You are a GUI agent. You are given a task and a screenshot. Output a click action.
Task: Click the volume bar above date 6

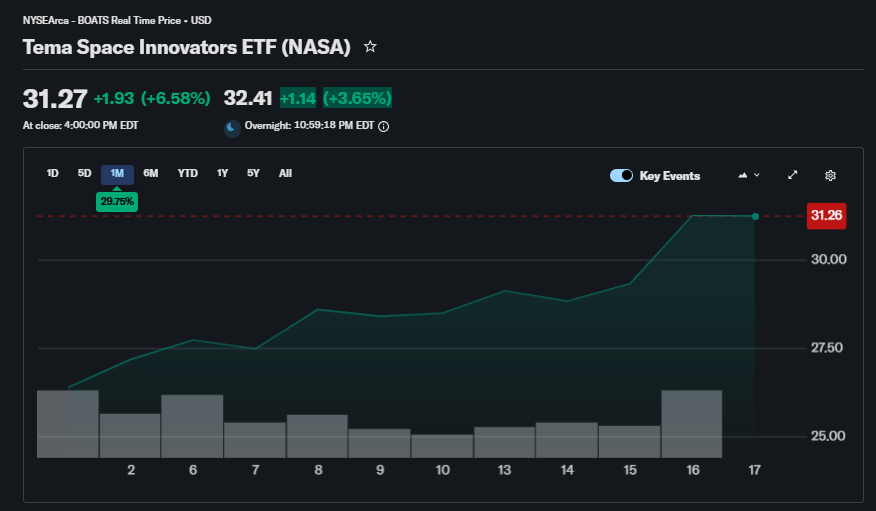[192, 426]
